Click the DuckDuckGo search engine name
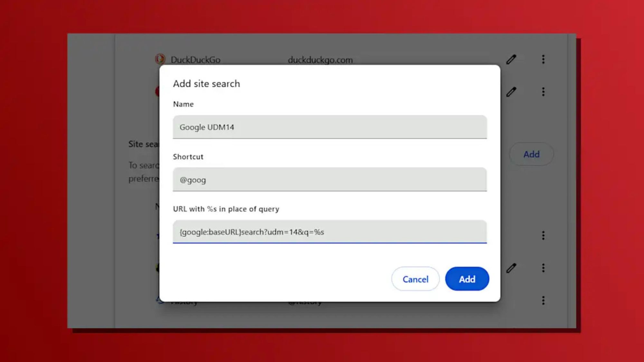644x362 pixels. 195,60
